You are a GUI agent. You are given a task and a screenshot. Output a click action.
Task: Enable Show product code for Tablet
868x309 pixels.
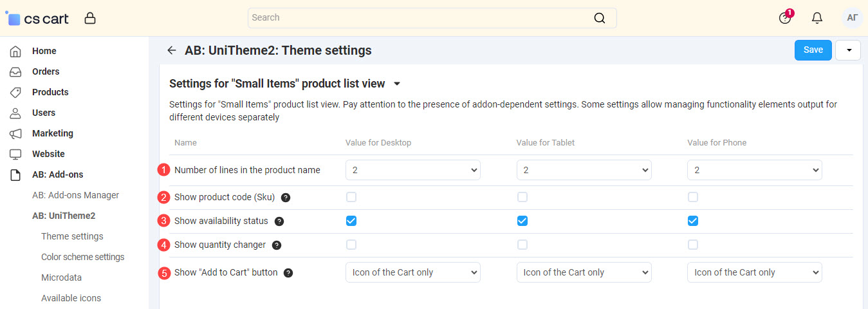522,197
